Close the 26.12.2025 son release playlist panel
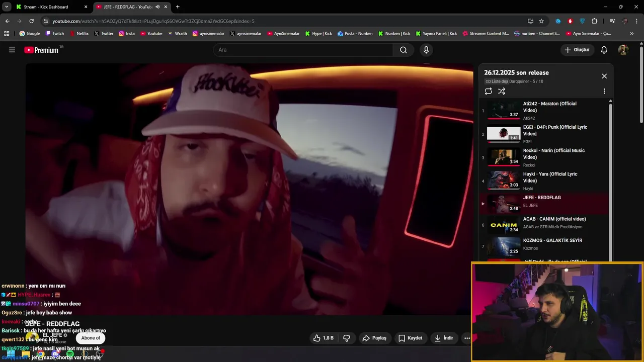Viewport: 644px width, 362px height. [604, 76]
